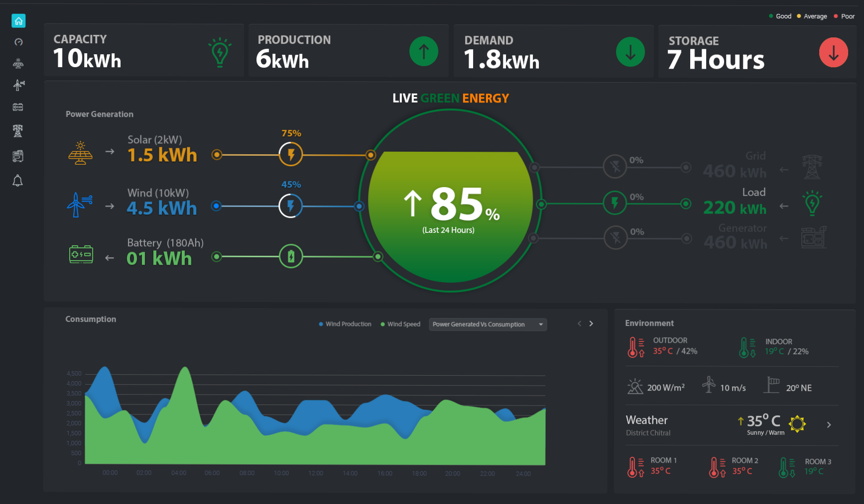
Task: Open the gauge meter page in sidebar
Action: (18, 42)
